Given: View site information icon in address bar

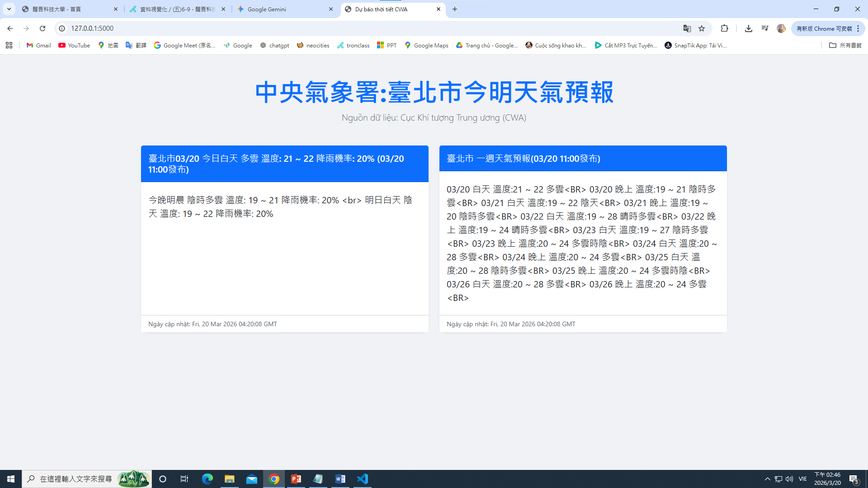Looking at the screenshot, I should [62, 28].
